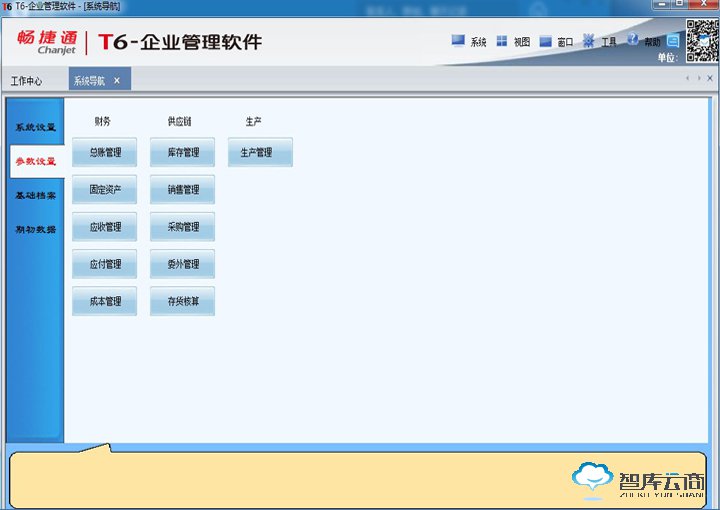Click the Chanjet 畅捷通 logo
Screen dimensions: 720x510
click(x=47, y=42)
